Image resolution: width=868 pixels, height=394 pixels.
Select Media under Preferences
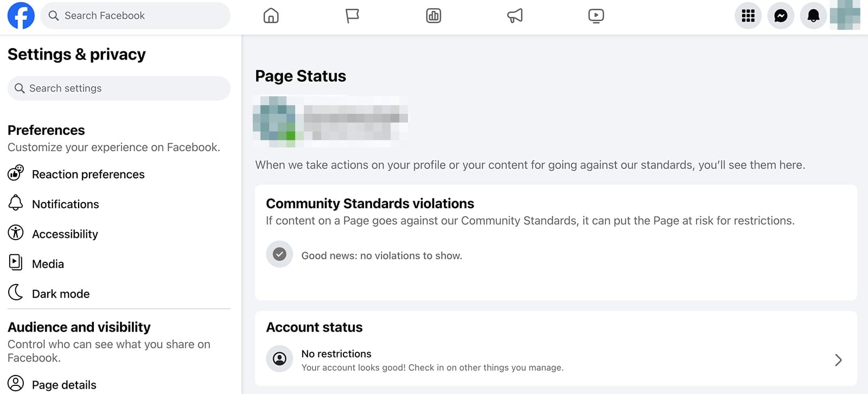coord(48,263)
